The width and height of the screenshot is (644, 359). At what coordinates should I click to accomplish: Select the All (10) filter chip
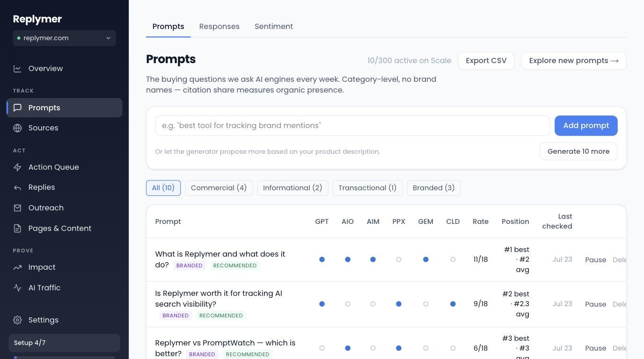click(x=163, y=188)
